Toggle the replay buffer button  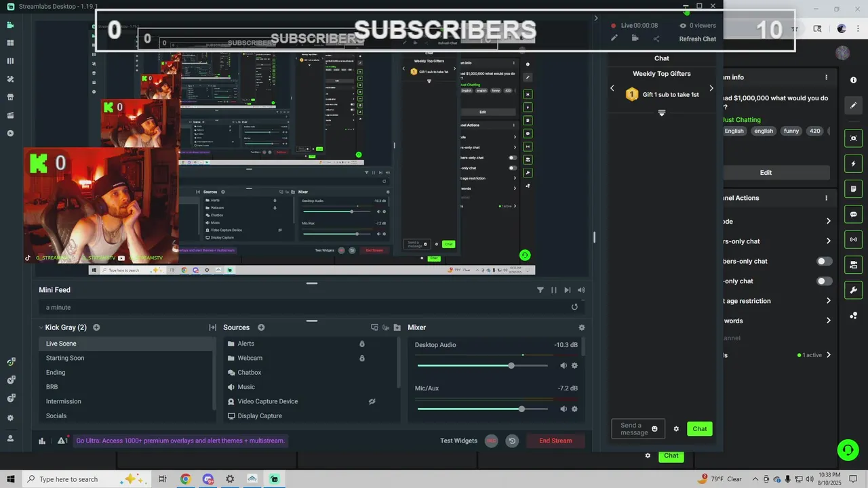512,441
